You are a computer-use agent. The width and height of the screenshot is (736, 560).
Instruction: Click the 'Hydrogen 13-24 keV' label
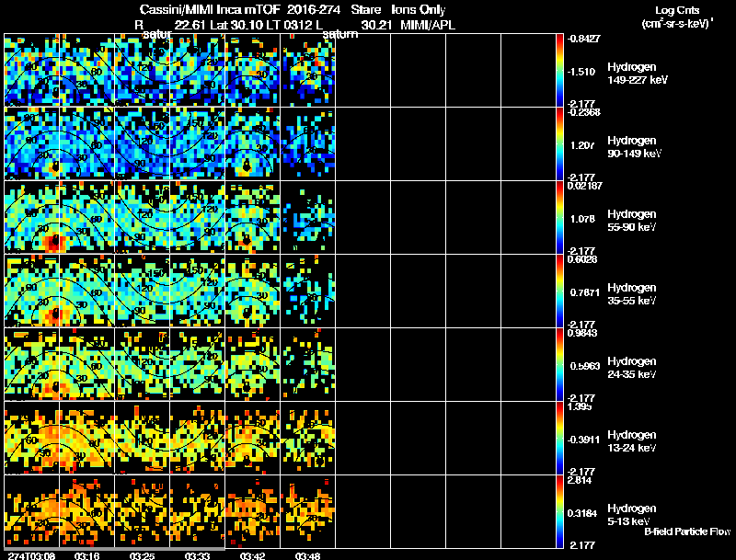[x=632, y=441]
